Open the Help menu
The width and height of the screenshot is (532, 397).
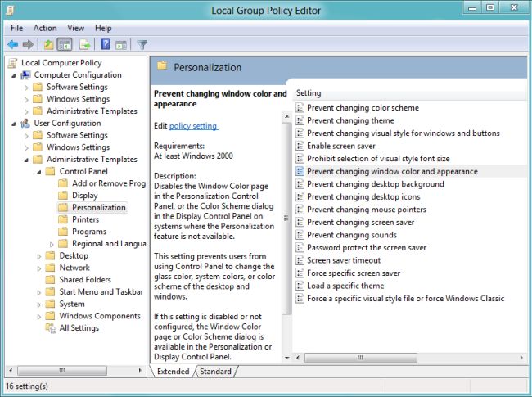103,28
